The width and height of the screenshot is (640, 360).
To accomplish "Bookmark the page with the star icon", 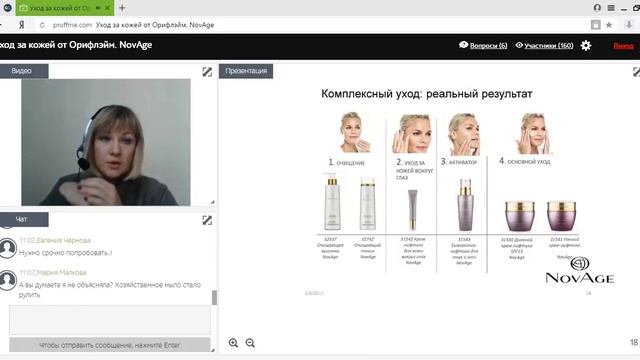I will click(x=609, y=25).
